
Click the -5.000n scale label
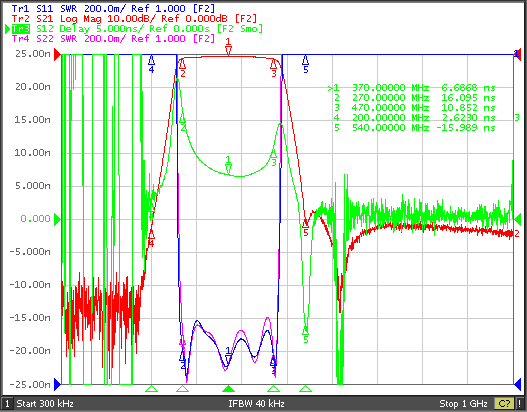pos(30,252)
